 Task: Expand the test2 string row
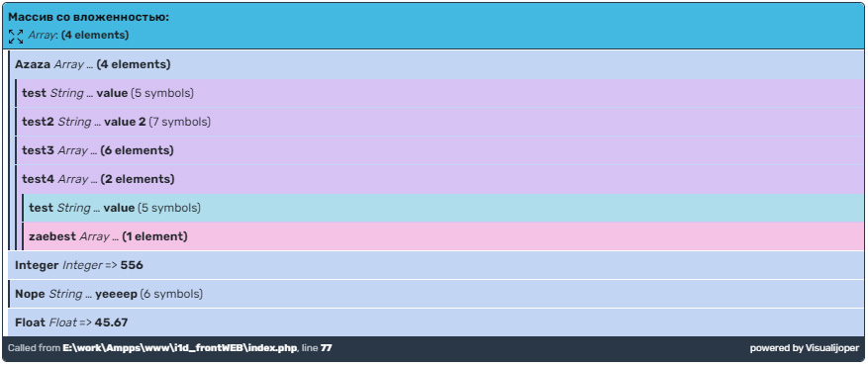(x=439, y=122)
